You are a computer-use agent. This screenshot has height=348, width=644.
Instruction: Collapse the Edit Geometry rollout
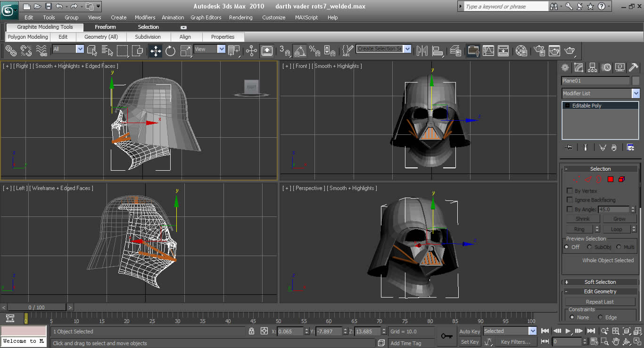[x=600, y=291]
